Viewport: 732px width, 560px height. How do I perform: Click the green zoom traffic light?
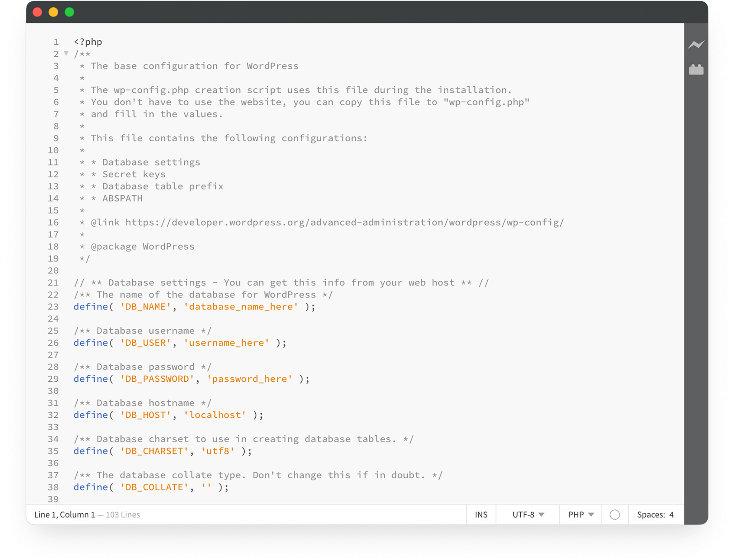(69, 12)
